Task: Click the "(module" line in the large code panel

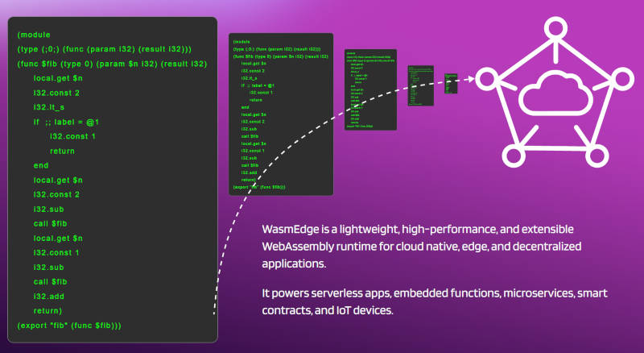Action: pyautogui.click(x=34, y=35)
